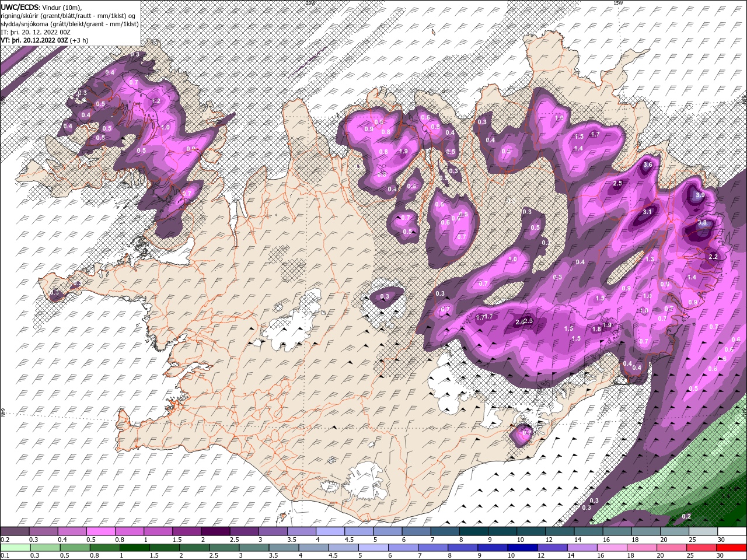This screenshot has height=560, width=747.
Task: Click the lavender 4 mm swatch in snow legend
Action: (330, 531)
